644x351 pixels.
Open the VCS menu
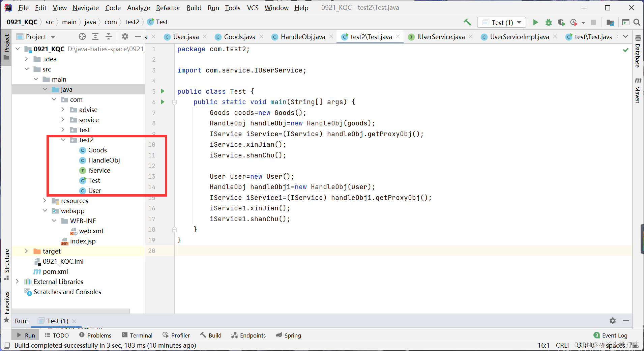tap(253, 7)
